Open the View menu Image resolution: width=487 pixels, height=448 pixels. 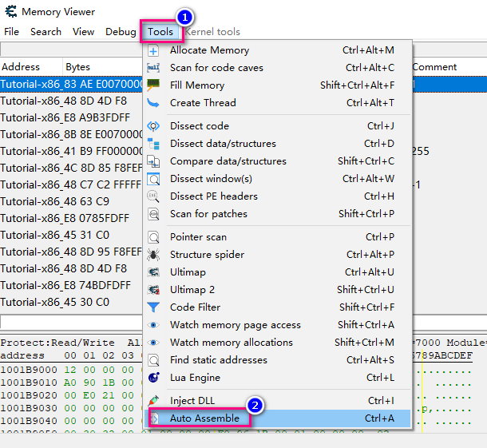click(83, 32)
